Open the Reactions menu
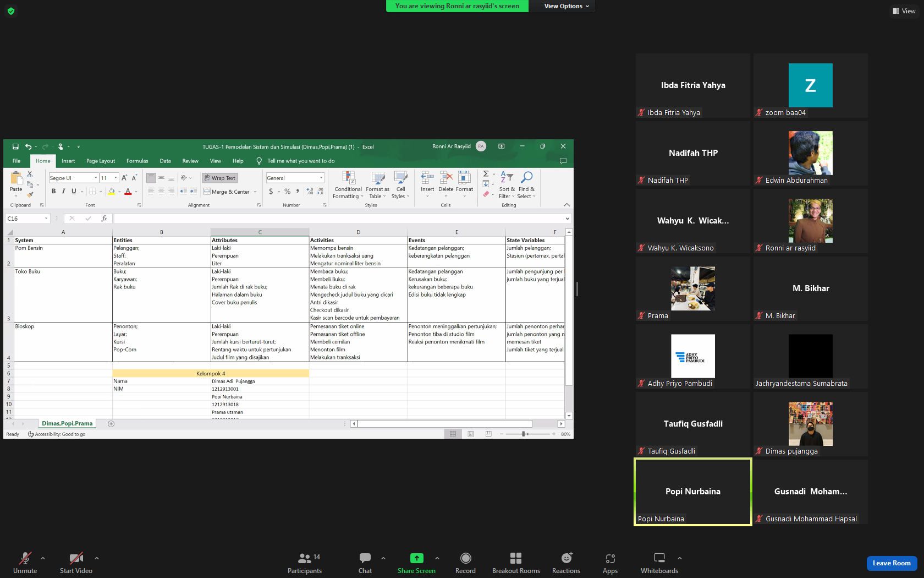 click(x=566, y=563)
